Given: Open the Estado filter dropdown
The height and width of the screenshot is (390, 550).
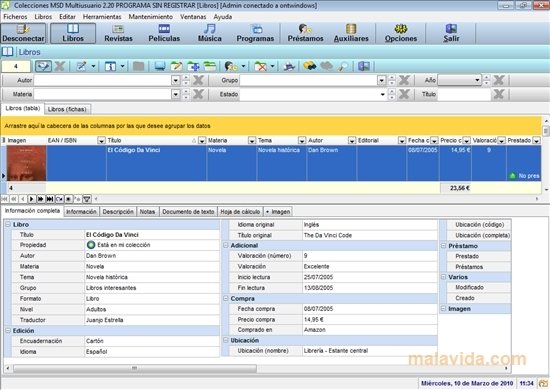Looking at the screenshot, I should (382, 94).
